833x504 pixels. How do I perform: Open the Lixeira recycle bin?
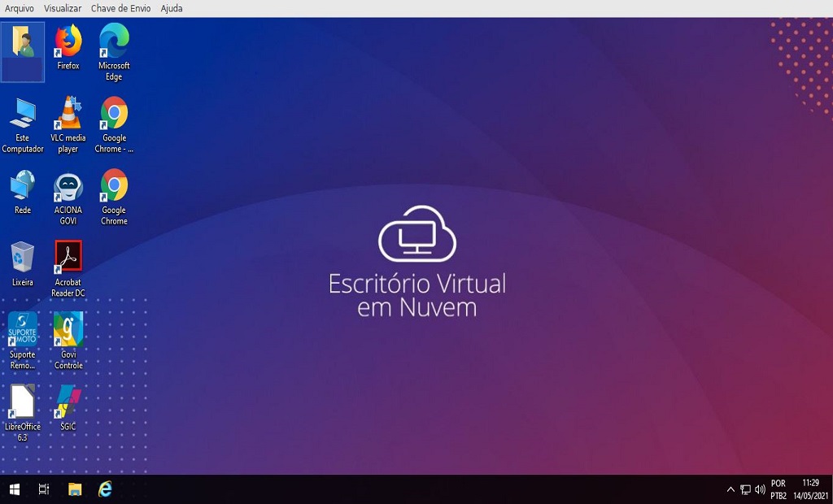(23, 258)
